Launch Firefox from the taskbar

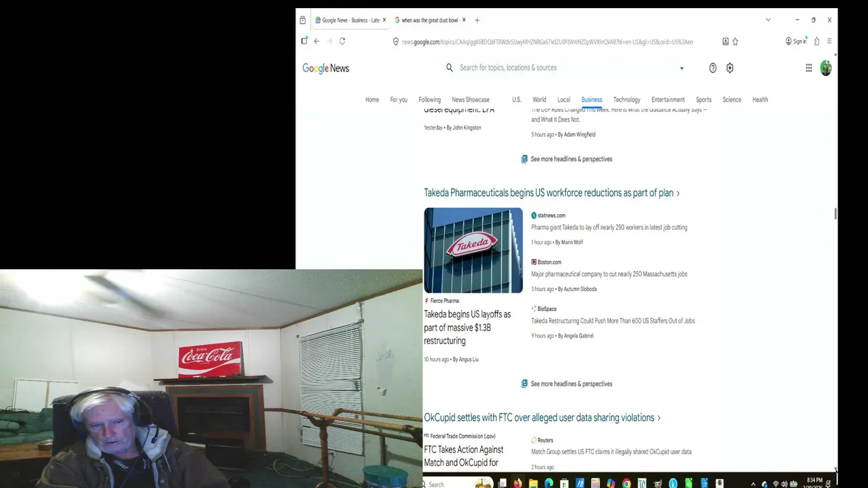click(x=518, y=483)
